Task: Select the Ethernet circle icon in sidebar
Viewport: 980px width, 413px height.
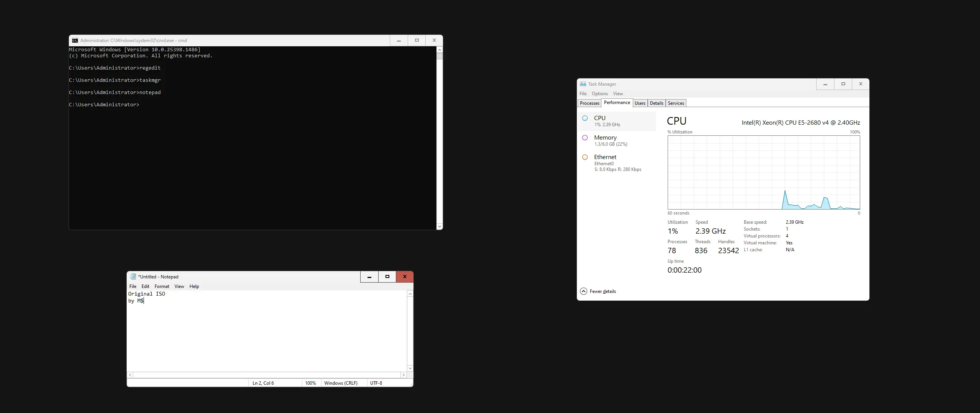Action: tap(585, 157)
